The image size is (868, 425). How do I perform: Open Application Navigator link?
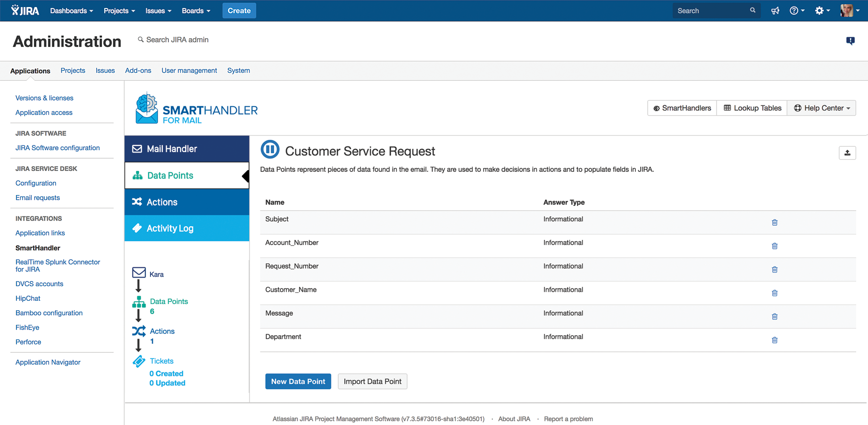coord(48,362)
